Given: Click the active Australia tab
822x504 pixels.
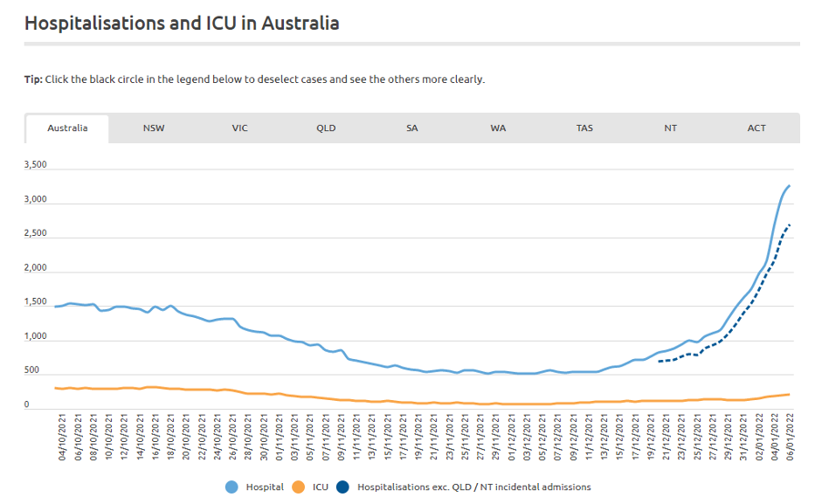Looking at the screenshot, I should pos(67,128).
